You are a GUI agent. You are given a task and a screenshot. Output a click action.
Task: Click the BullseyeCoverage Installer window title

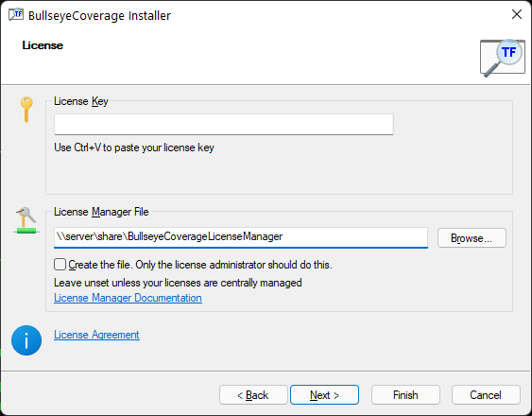click(99, 16)
